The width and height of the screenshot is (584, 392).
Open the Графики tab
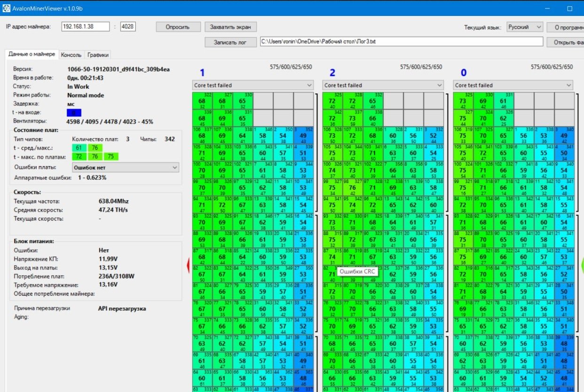98,55
